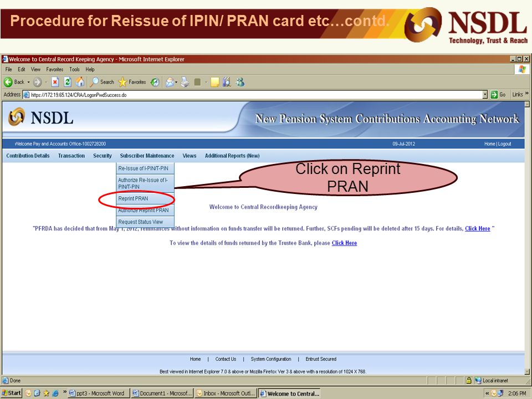Print the page with the printer icon
This screenshot has height=399, width=532.
(185, 82)
